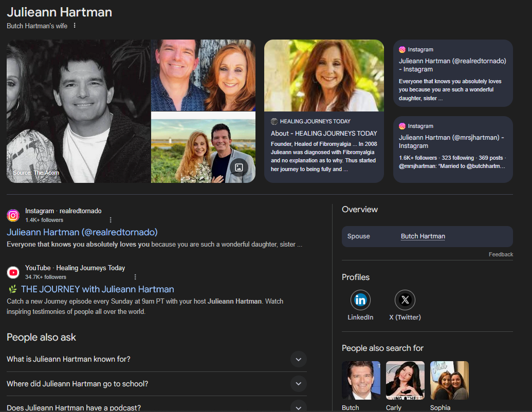Click '34.7K+ followers' text

tap(45, 277)
